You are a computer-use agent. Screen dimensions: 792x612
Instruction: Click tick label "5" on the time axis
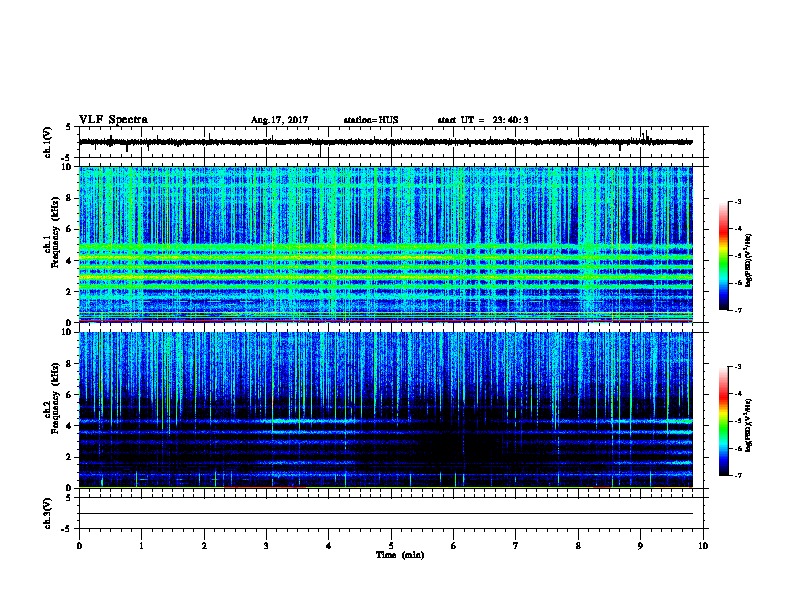[391, 546]
